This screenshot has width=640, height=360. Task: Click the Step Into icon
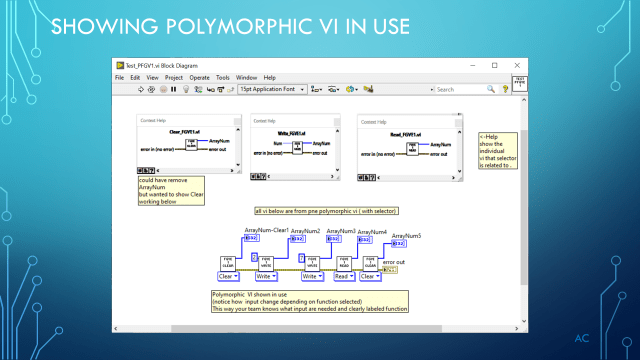[211, 89]
